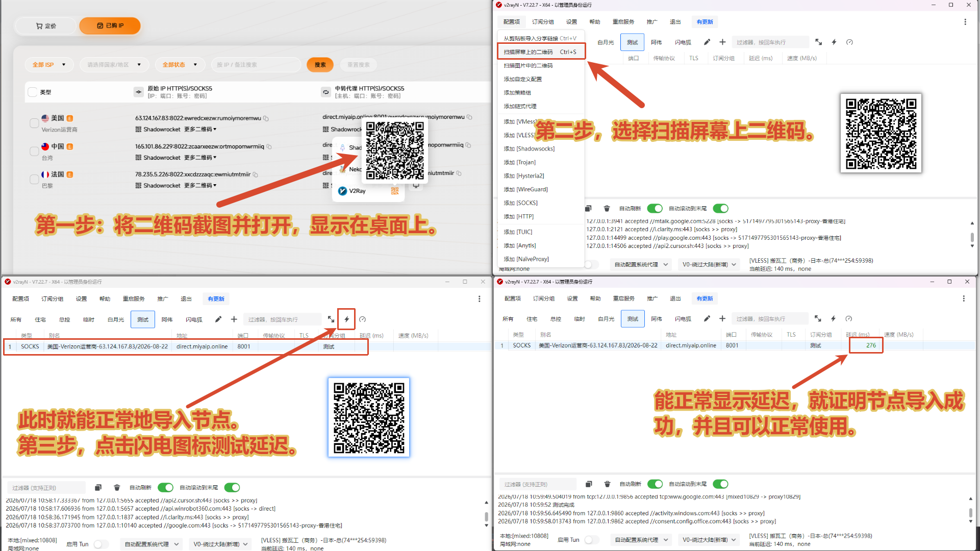
Task: Open the 全部 ISP dropdown
Action: pyautogui.click(x=49, y=65)
